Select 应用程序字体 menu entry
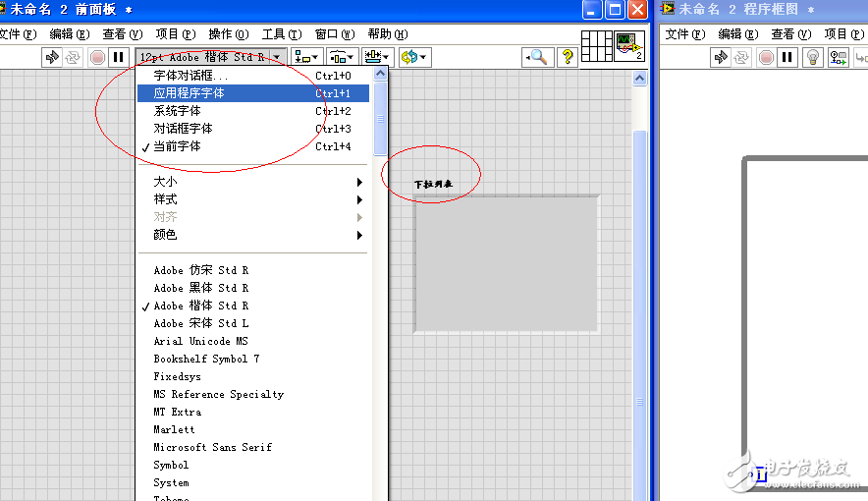Image resolution: width=868 pixels, height=501 pixels. pos(253,93)
